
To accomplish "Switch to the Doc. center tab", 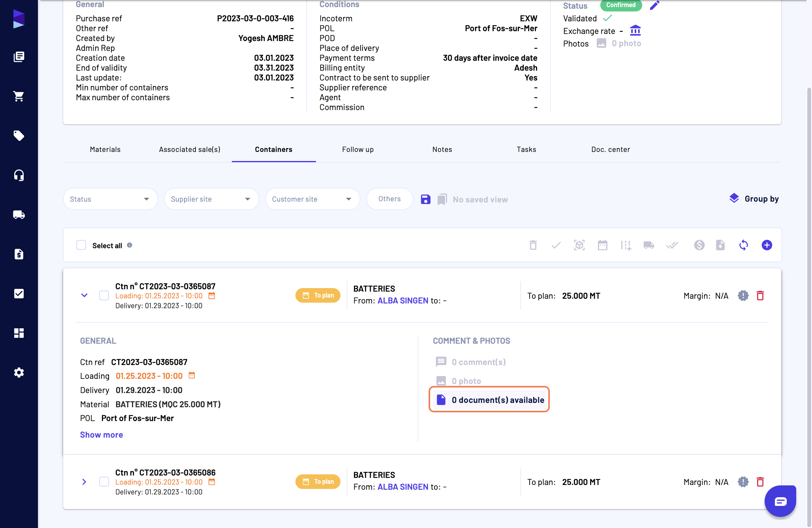I will [611, 149].
